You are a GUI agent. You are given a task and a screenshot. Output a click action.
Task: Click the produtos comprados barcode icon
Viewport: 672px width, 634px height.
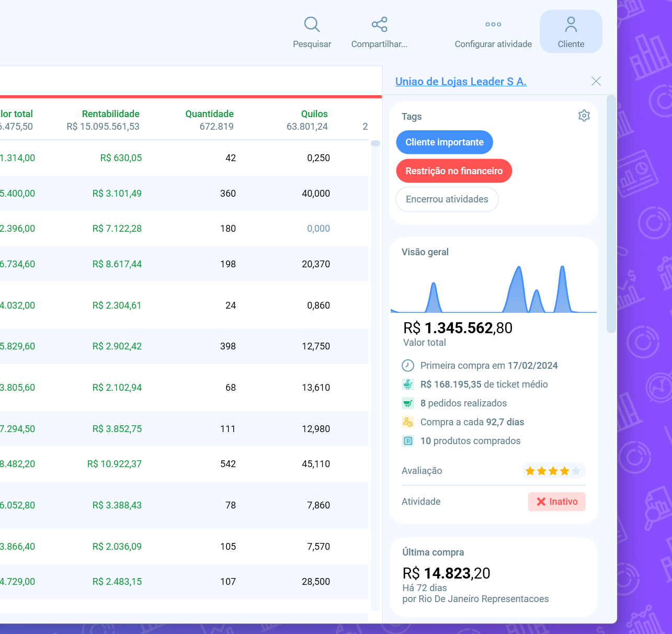[408, 441]
